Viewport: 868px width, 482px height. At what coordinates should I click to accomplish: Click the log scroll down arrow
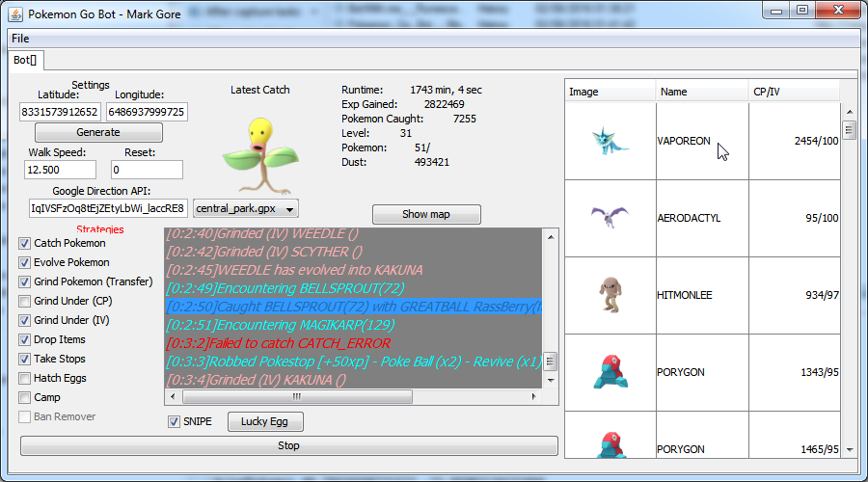551,381
